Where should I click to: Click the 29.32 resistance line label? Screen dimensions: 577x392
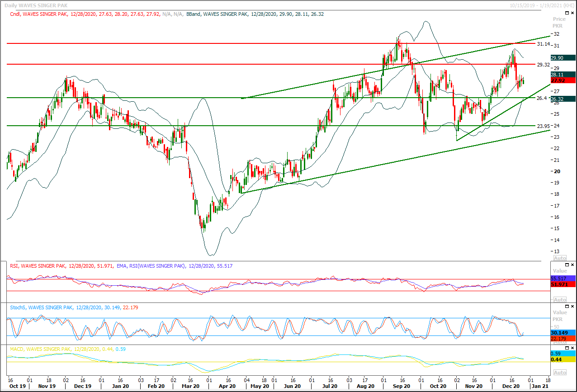pyautogui.click(x=543, y=65)
